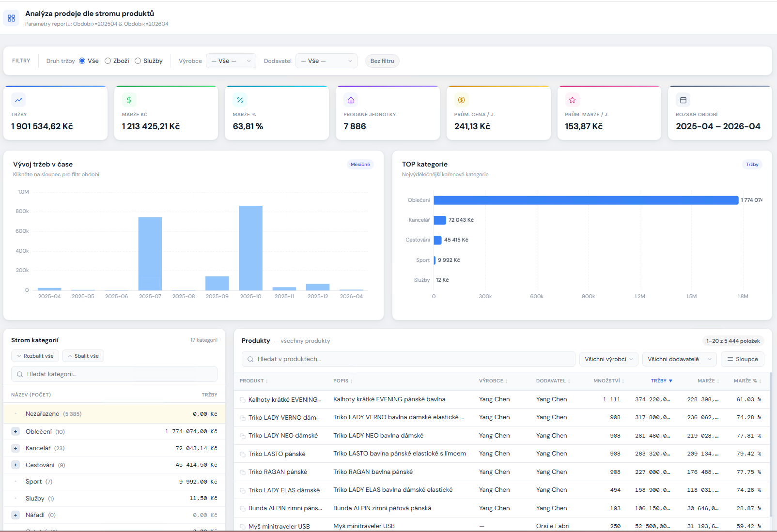The height and width of the screenshot is (532, 777).
Task: Select the Zboží radio button
Action: [x=108, y=61]
